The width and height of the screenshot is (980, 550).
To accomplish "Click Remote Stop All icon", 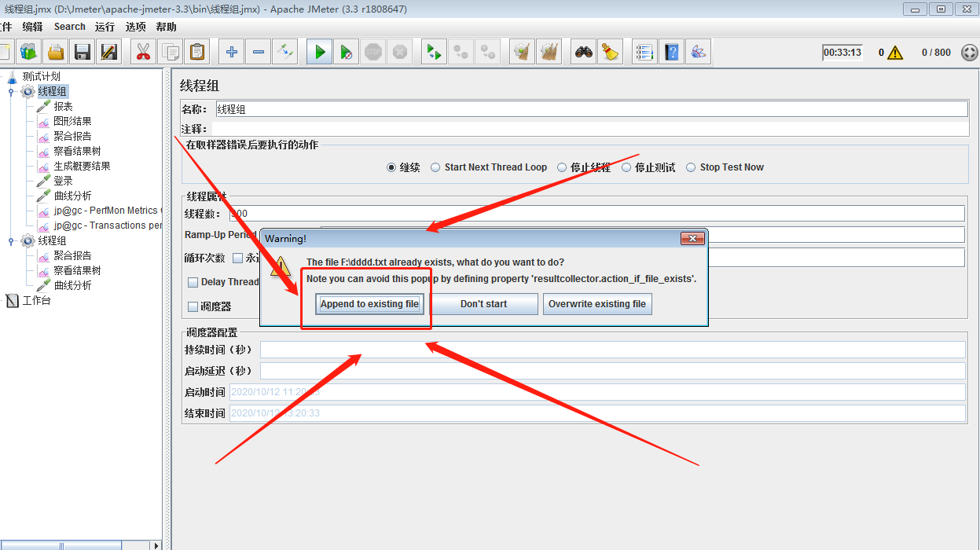I will (x=461, y=53).
